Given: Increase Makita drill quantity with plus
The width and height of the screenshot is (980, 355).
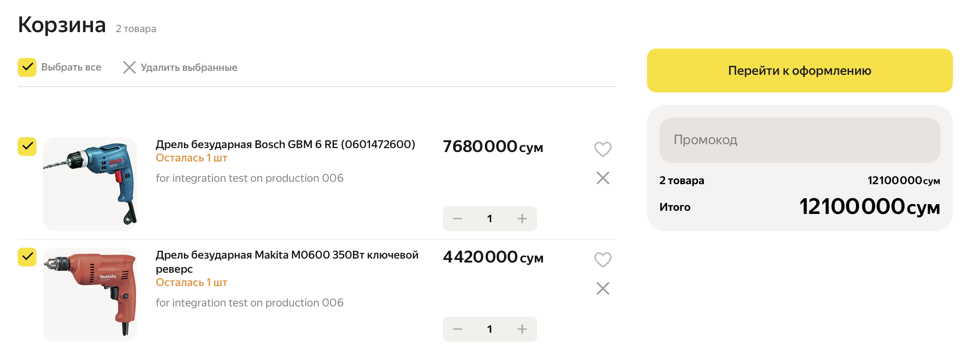Looking at the screenshot, I should [x=522, y=329].
